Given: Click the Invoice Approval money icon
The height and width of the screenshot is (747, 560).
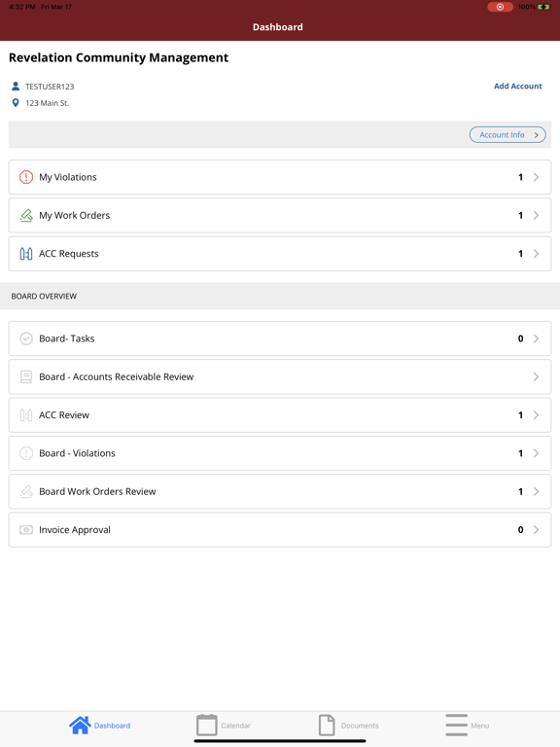Looking at the screenshot, I should click(26, 530).
